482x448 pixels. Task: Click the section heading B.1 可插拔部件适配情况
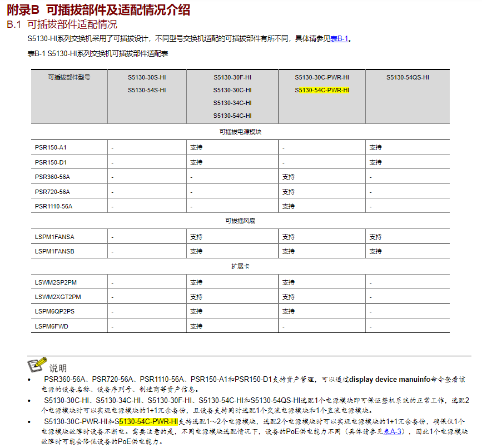(x=62, y=24)
